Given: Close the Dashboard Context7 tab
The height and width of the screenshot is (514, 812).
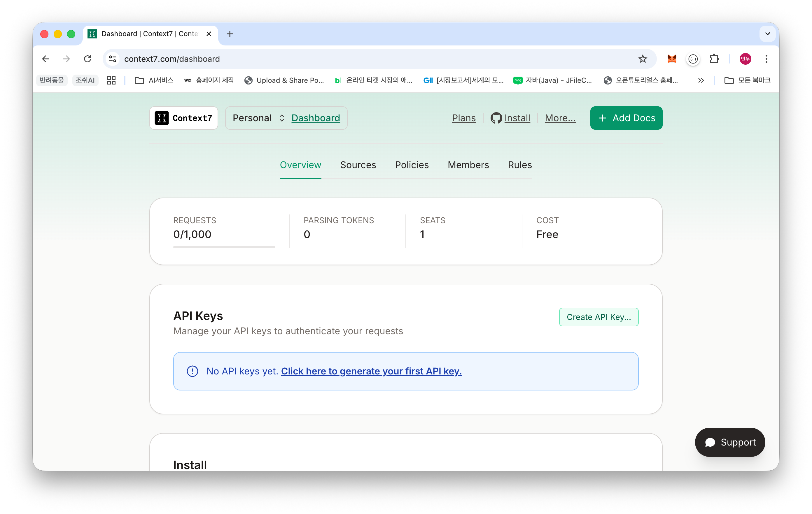Looking at the screenshot, I should [209, 34].
